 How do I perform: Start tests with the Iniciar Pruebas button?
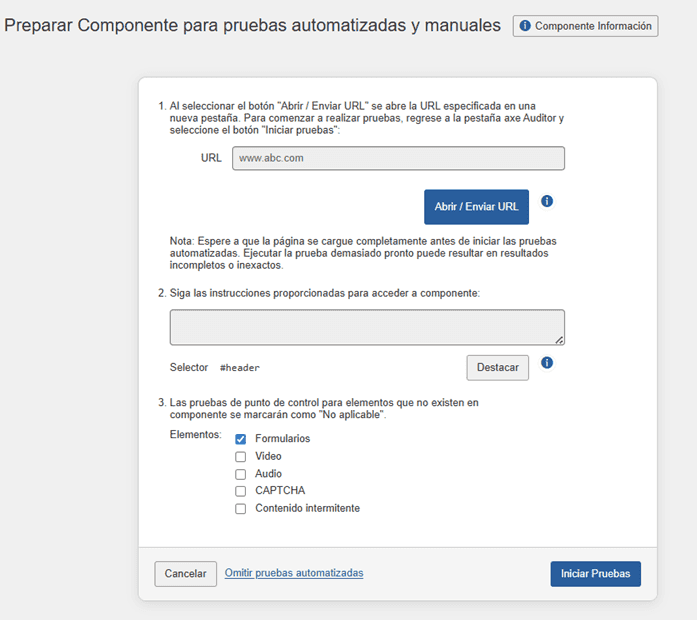(x=595, y=574)
